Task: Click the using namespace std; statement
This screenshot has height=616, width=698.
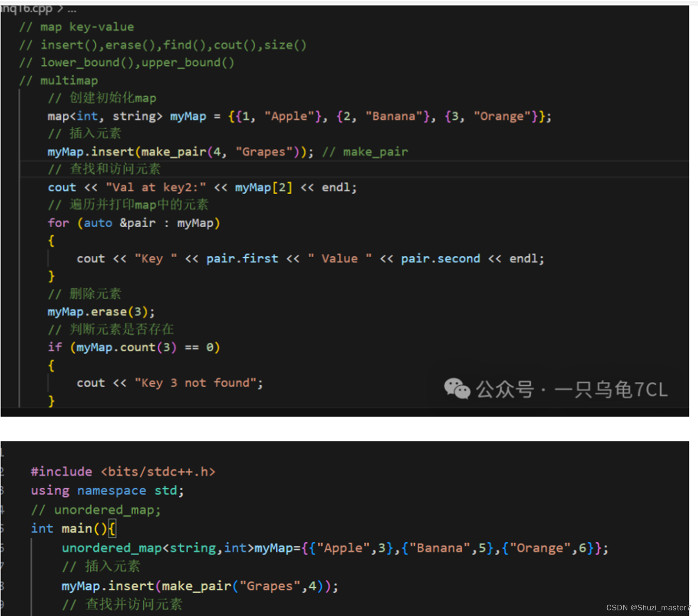Action: click(x=106, y=490)
